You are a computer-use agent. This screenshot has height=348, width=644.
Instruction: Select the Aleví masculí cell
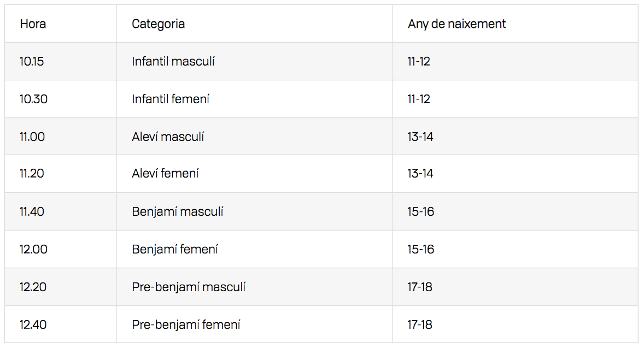coord(168,137)
